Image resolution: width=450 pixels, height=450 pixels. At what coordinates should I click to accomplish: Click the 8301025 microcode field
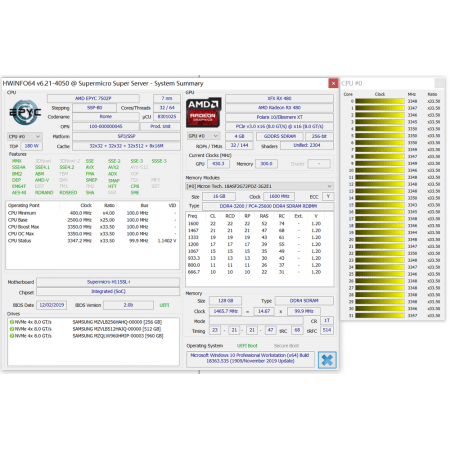point(167,117)
